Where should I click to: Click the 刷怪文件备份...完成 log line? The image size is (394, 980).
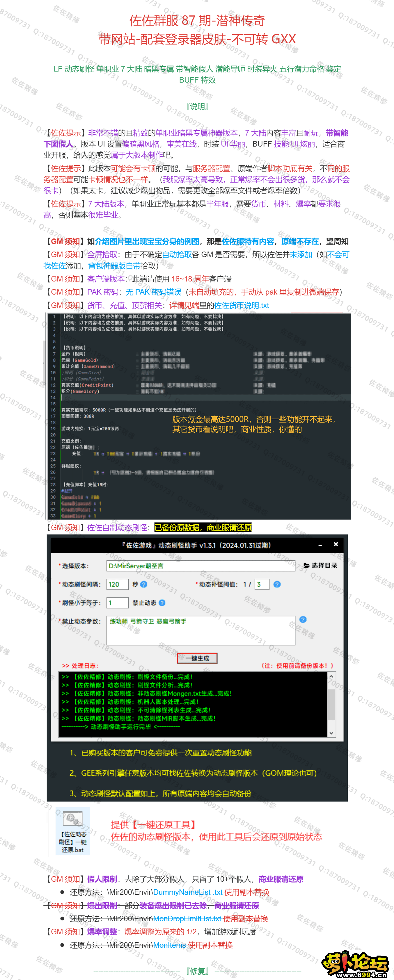click(x=127, y=677)
